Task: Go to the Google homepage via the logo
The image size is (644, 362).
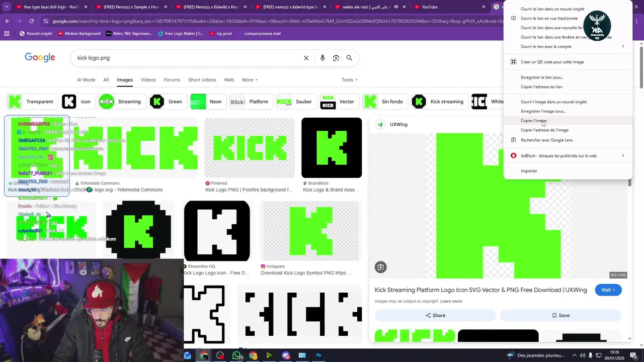Action: coord(40,57)
